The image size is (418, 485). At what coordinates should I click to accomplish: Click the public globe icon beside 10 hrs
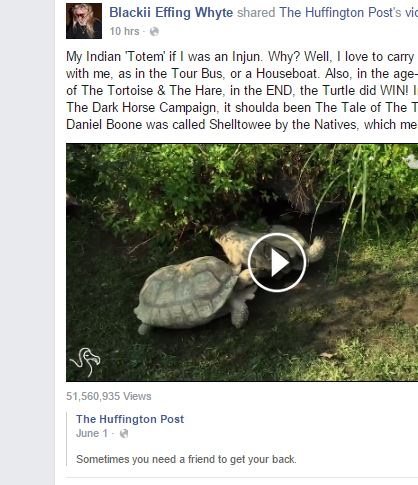tap(154, 32)
